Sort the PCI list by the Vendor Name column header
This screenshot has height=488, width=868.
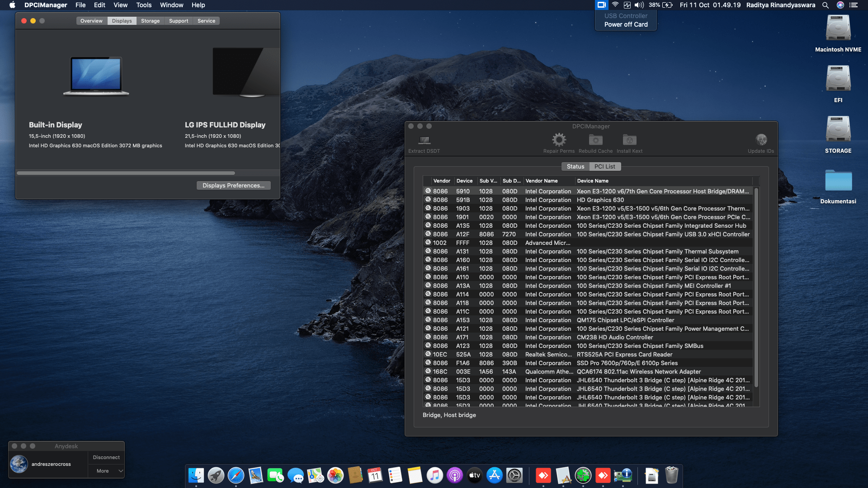[x=541, y=181]
